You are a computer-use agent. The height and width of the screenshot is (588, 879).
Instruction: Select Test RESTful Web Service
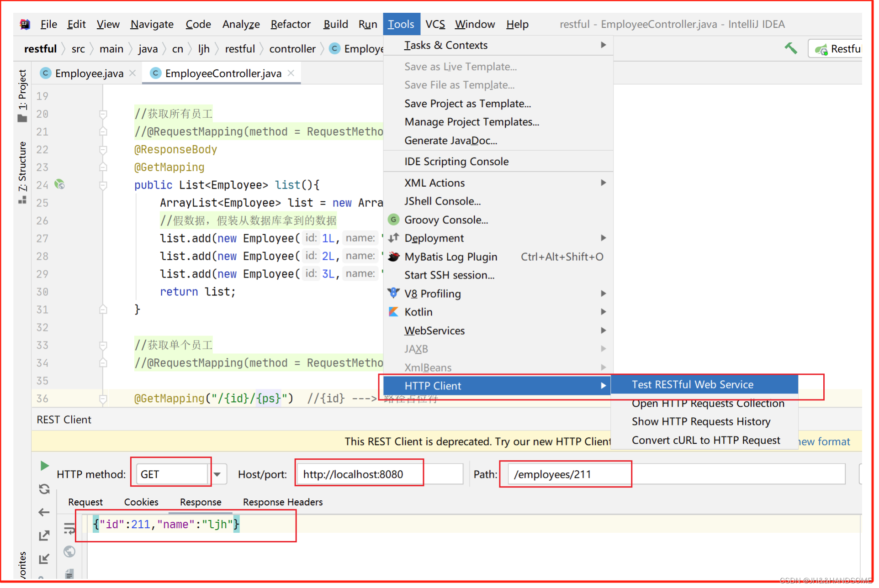tap(704, 384)
